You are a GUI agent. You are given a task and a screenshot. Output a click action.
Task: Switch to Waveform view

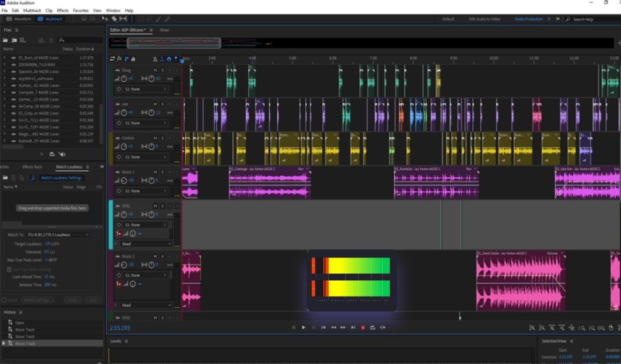pos(19,19)
